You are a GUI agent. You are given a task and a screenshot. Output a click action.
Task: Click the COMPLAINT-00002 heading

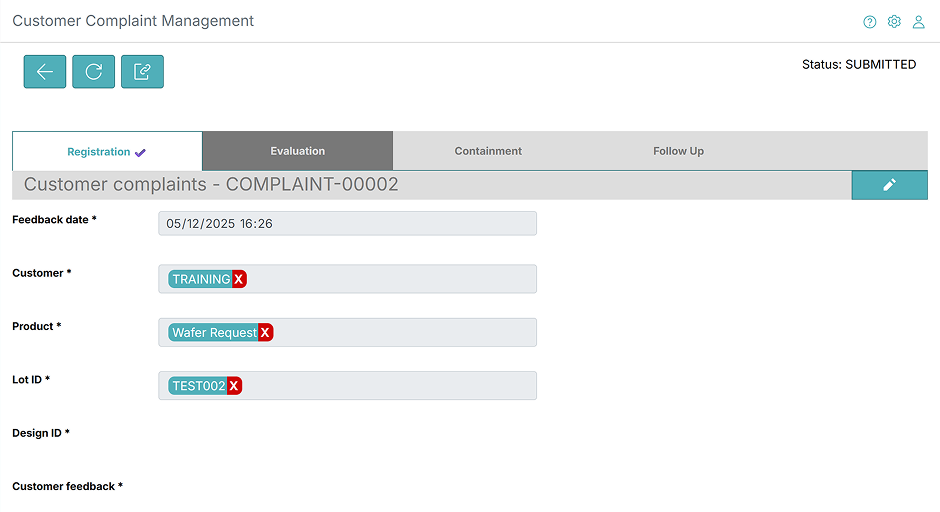click(x=210, y=185)
